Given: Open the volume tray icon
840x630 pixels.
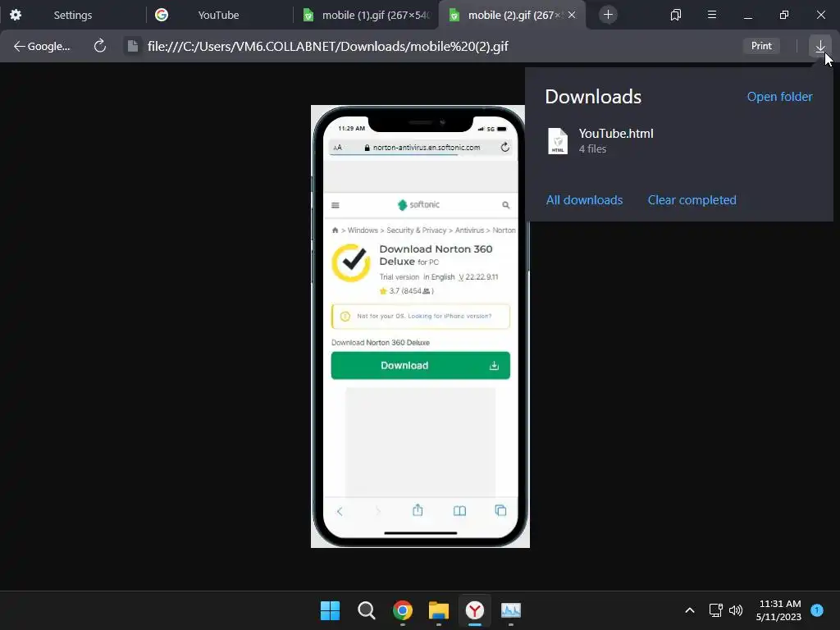Looking at the screenshot, I should (736, 610).
